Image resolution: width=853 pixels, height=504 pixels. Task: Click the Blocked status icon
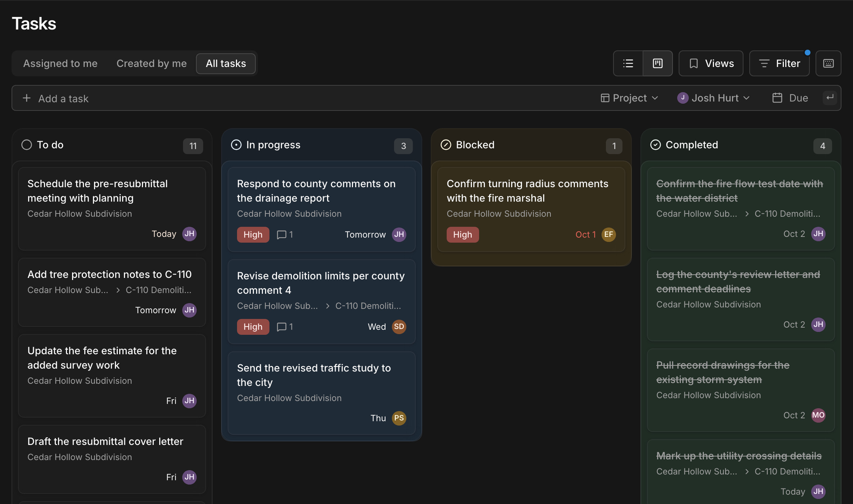[446, 145]
